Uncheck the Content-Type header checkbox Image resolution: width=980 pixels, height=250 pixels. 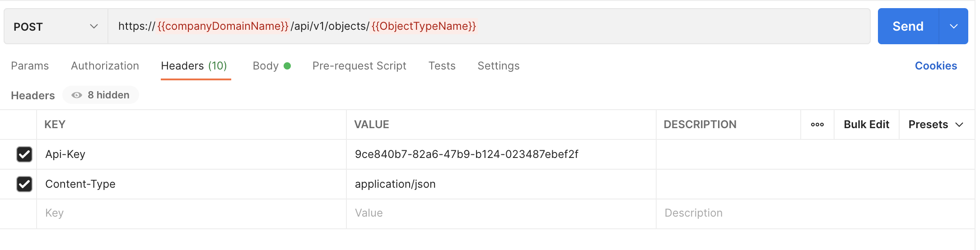coord(24,184)
